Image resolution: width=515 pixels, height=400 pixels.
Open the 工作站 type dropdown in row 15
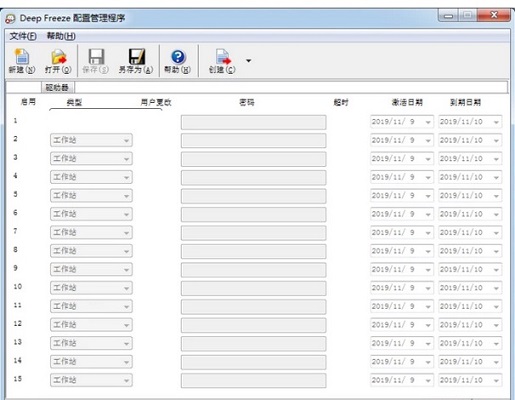[91, 380]
